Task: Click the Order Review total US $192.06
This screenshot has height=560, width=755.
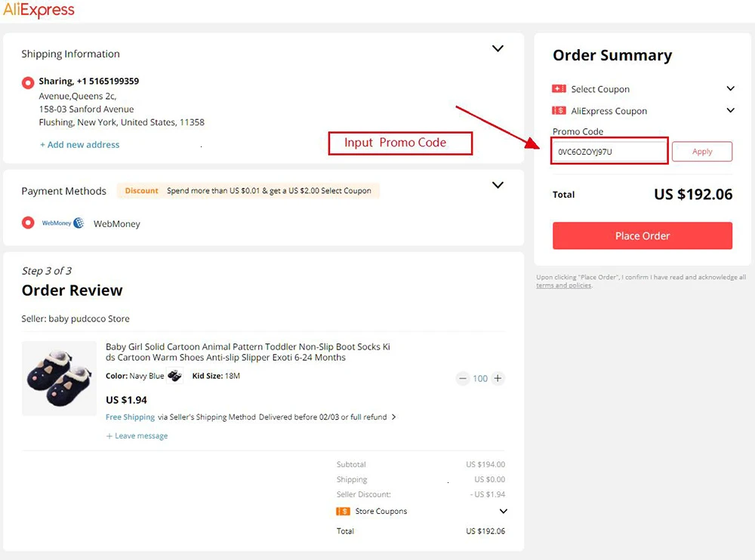Action: 485,531
